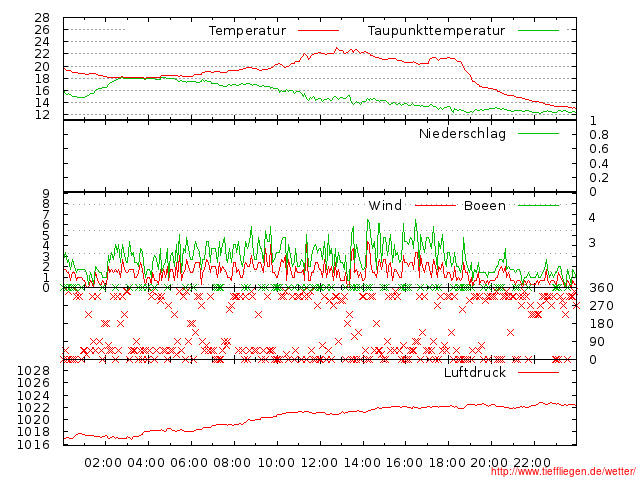Click the 26 temperature axis value
Image resolution: width=640 pixels, height=480 pixels.
tap(42, 29)
